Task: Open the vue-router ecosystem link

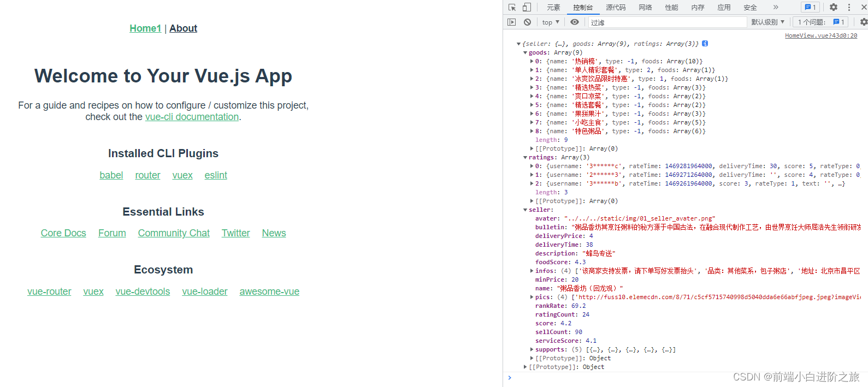Action: pyautogui.click(x=49, y=291)
